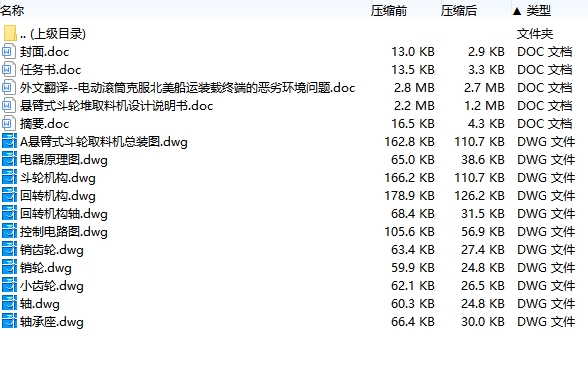Click the 1.2 MB compressed size value

(484, 106)
